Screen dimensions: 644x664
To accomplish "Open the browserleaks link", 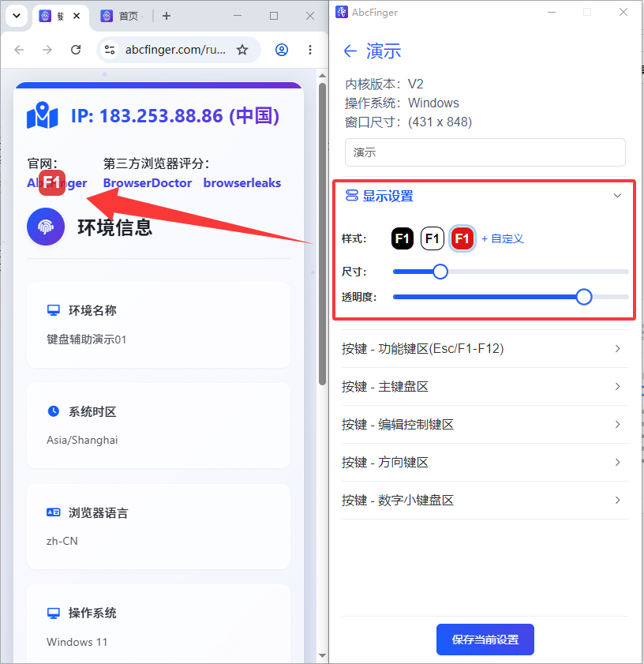I will 242,183.
